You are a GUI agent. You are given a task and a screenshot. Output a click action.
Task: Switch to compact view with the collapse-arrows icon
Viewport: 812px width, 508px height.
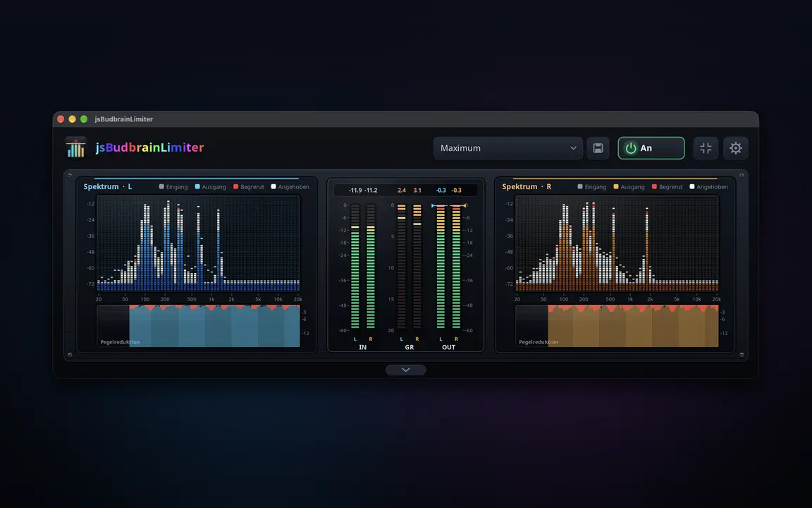click(706, 148)
